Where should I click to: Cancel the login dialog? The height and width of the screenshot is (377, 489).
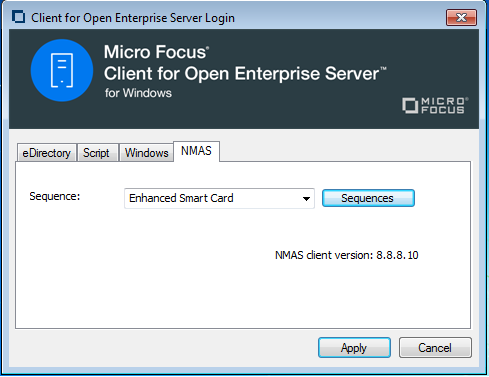435,348
